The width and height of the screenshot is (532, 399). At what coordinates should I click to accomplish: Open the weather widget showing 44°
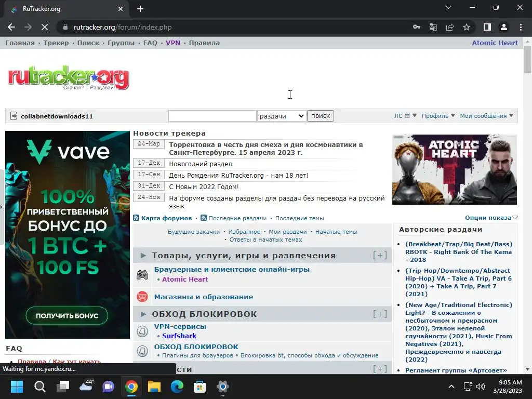tap(86, 386)
